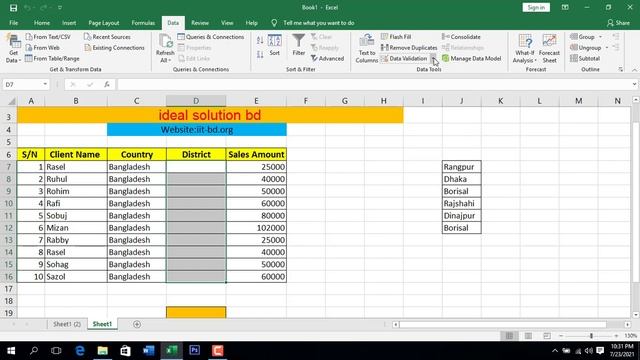Open Windows Start menu
Screen dimensions: 640x360
coord(11,351)
